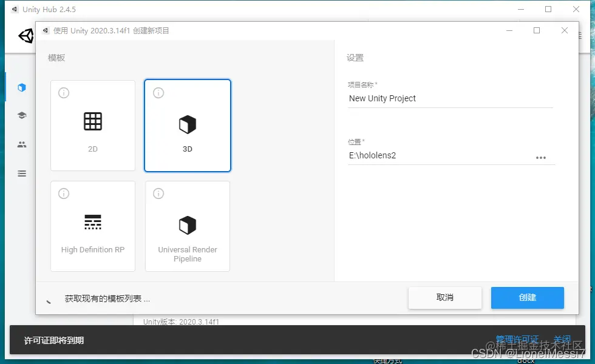Open info icon on 3D template
595x364 pixels.
click(158, 93)
